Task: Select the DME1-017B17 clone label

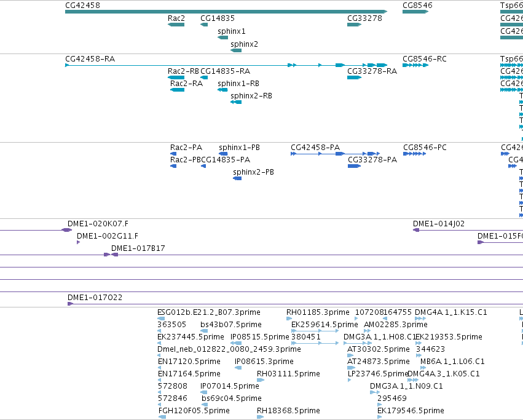Action: point(138,248)
